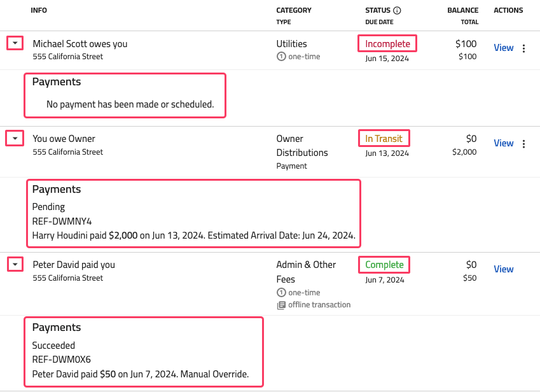
Task: Open the kebab menu for Michael Scott row
Action: tap(524, 48)
